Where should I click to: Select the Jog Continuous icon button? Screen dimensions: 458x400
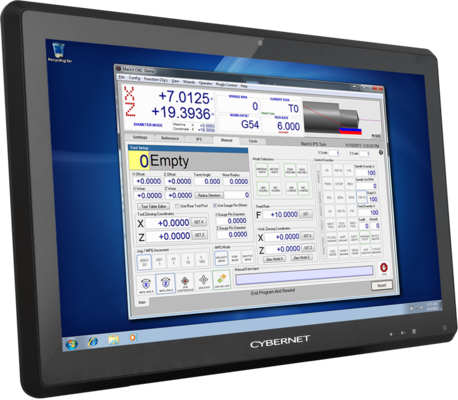185,283
